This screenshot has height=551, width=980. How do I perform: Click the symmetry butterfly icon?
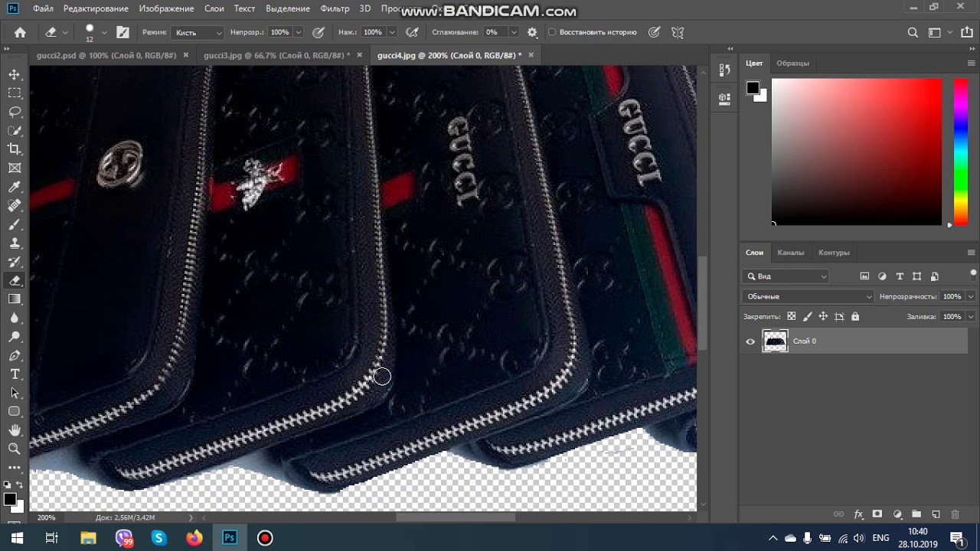click(x=678, y=32)
